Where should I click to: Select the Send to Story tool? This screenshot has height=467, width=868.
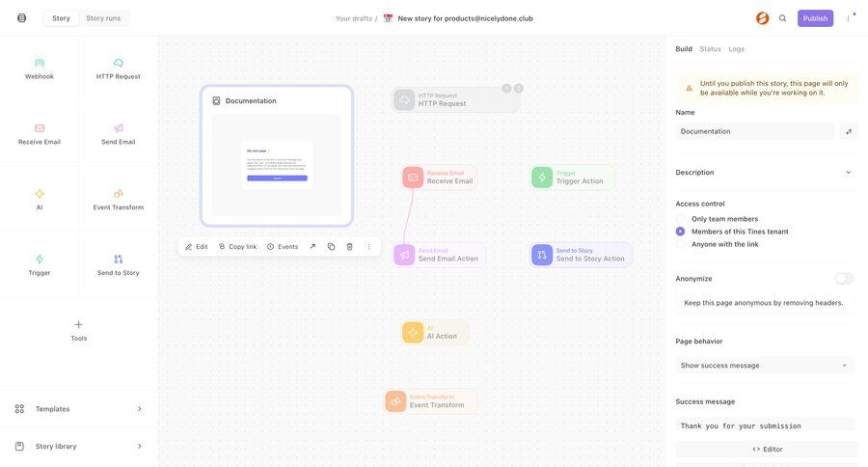coord(118,264)
